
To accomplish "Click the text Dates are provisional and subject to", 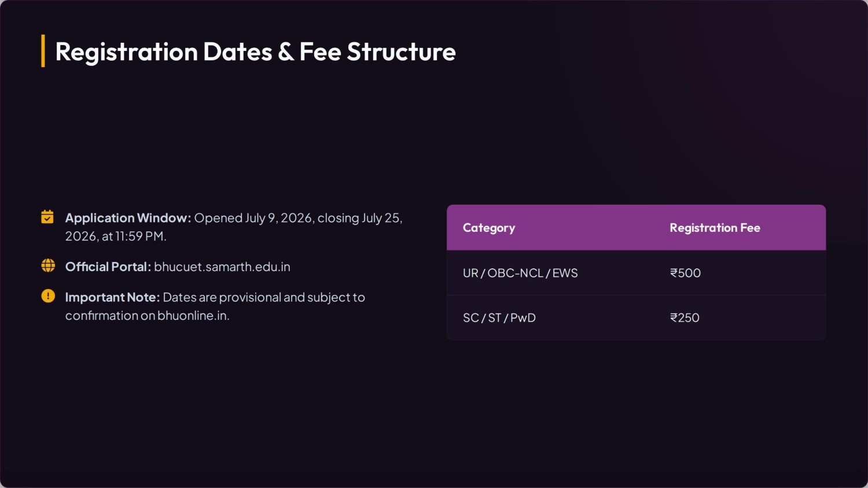I will coord(264,297).
